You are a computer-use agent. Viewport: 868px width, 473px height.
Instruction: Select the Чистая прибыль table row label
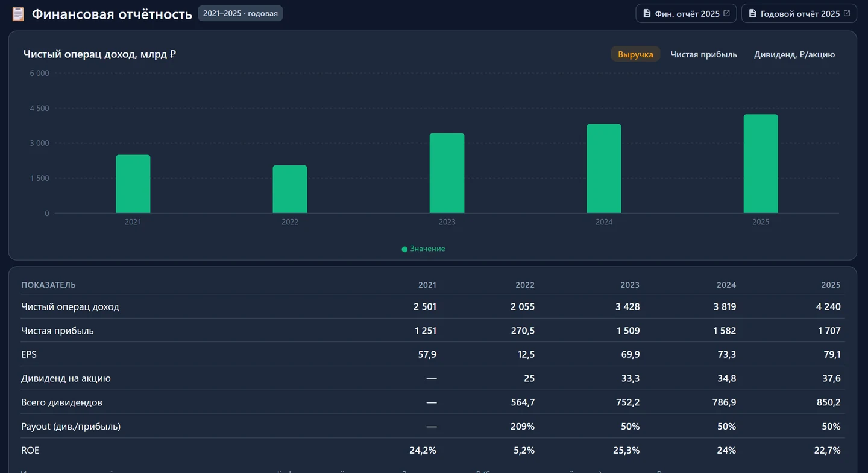click(57, 331)
